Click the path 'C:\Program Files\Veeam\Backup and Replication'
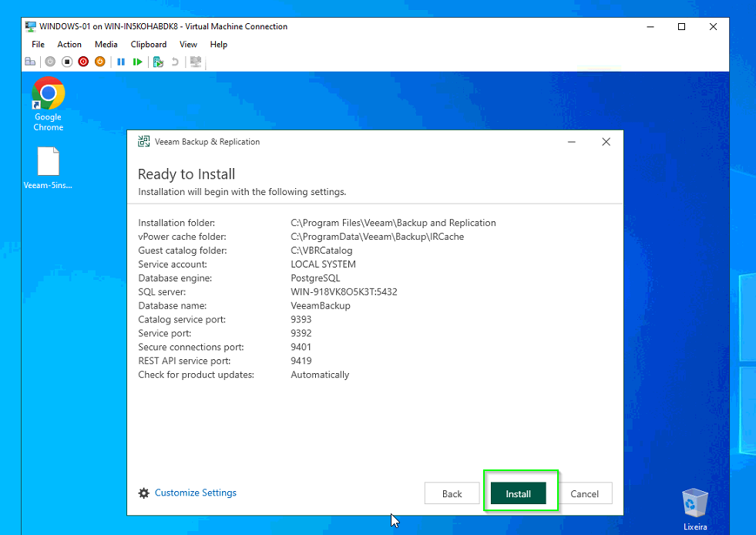 click(393, 223)
